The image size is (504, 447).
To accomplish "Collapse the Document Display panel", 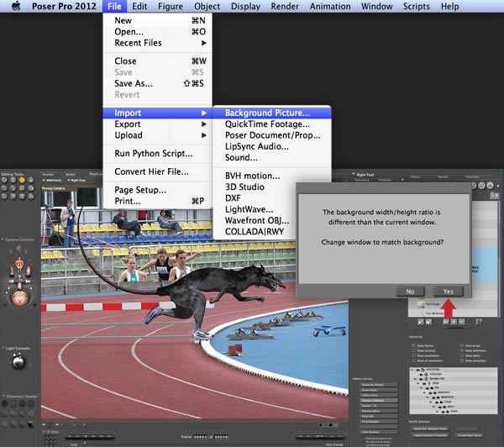I will tap(3, 397).
